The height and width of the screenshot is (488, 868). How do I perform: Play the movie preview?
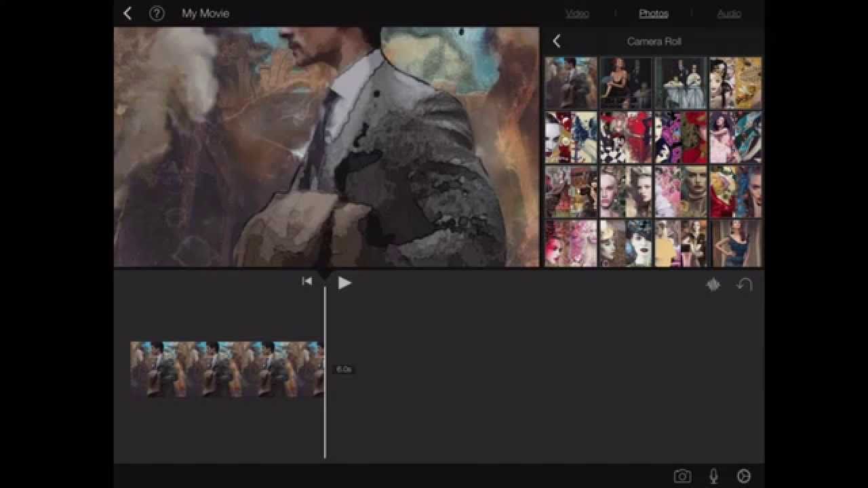(344, 283)
